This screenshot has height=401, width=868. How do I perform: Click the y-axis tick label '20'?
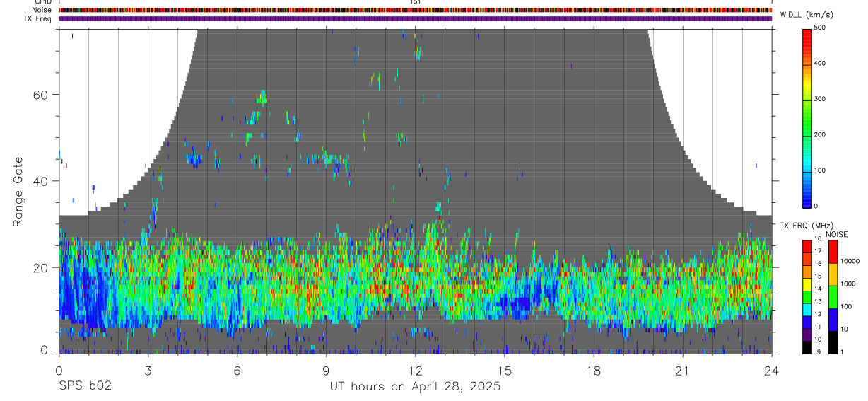point(41,268)
